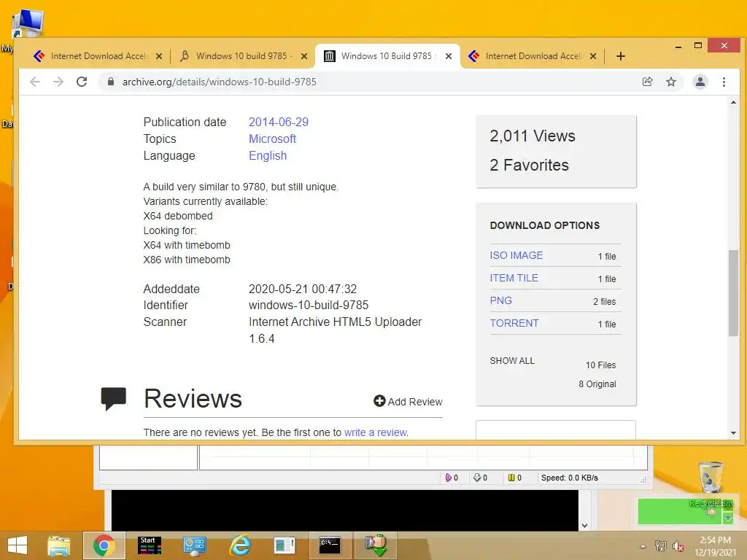Image resolution: width=747 pixels, height=560 pixels.
Task: Switch to fourth Internet Download Accelerator tab
Action: (532, 56)
